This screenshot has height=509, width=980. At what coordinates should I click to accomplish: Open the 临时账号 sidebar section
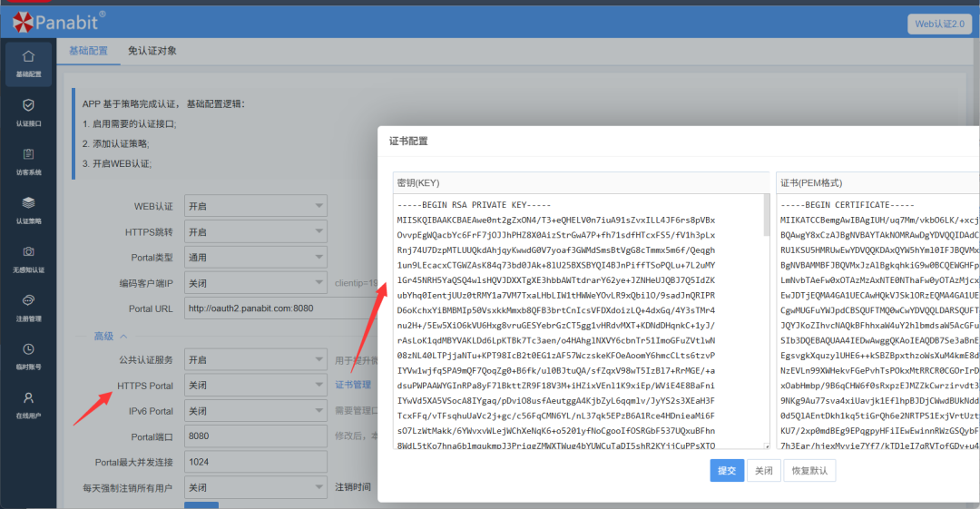(x=28, y=357)
